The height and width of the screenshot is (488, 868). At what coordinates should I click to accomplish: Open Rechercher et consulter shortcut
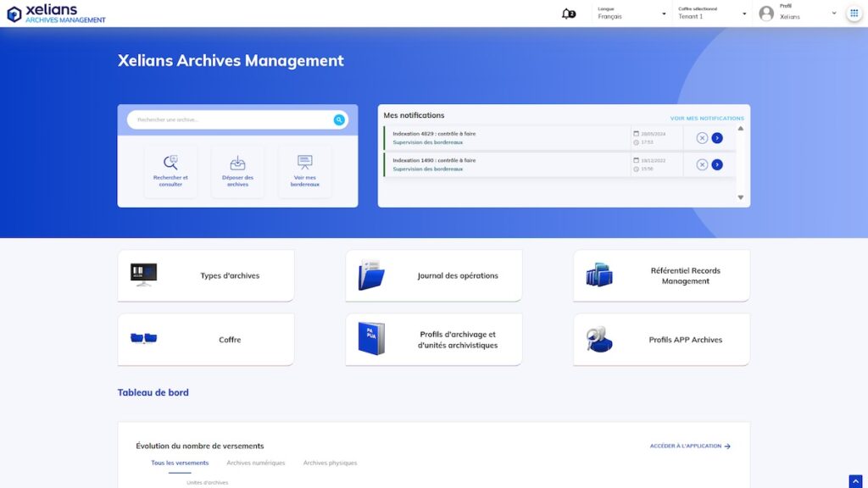(170, 171)
